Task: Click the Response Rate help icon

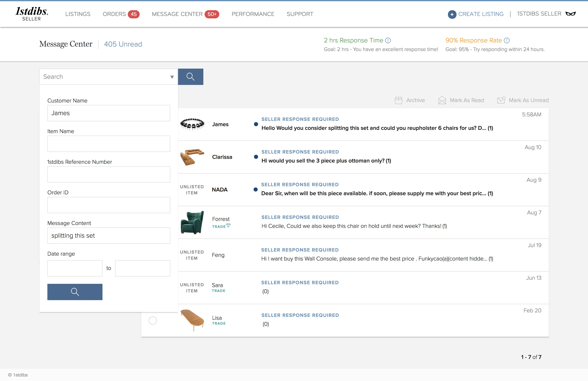Action: point(507,40)
